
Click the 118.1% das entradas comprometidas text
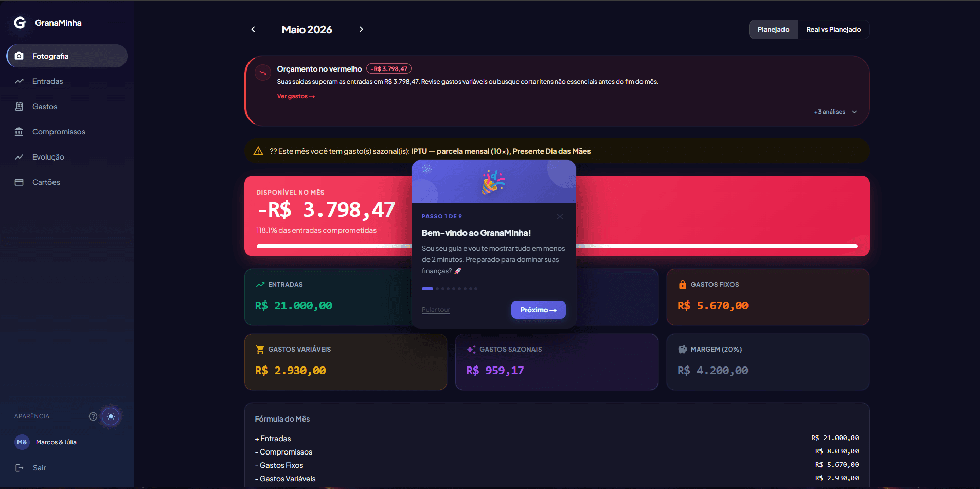(x=316, y=230)
